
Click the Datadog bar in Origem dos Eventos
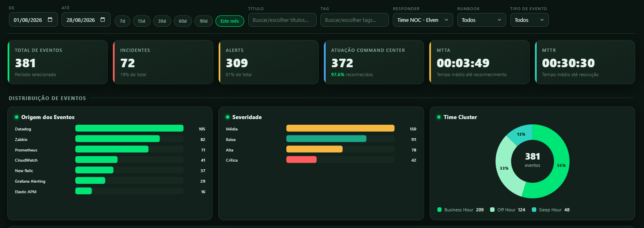coord(129,128)
